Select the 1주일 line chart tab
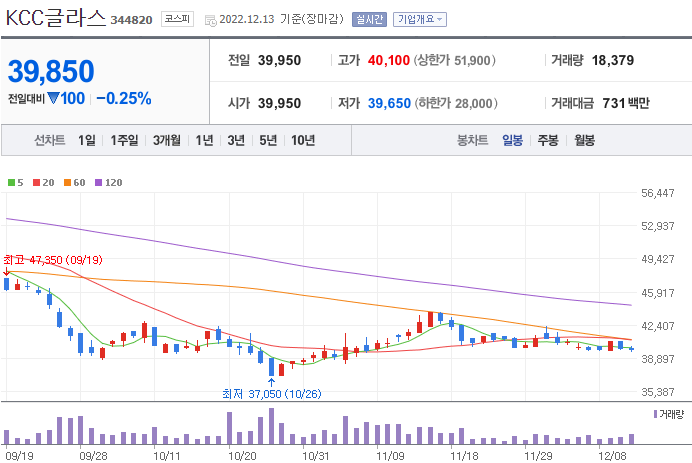 124,140
